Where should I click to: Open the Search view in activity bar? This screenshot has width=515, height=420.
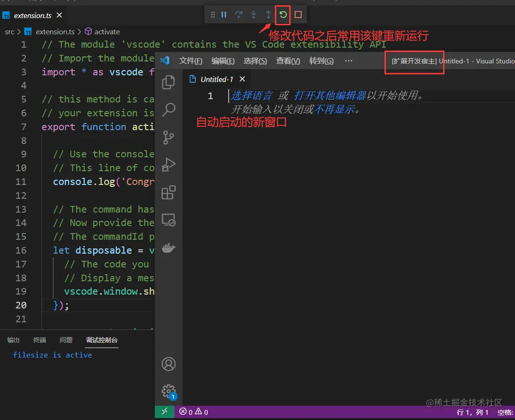tap(169, 110)
